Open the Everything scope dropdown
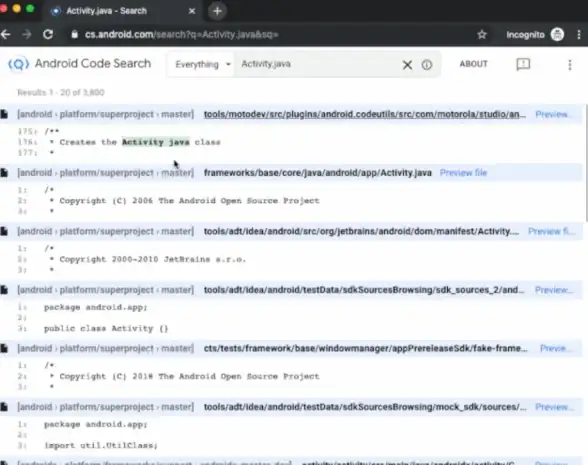 pos(202,64)
